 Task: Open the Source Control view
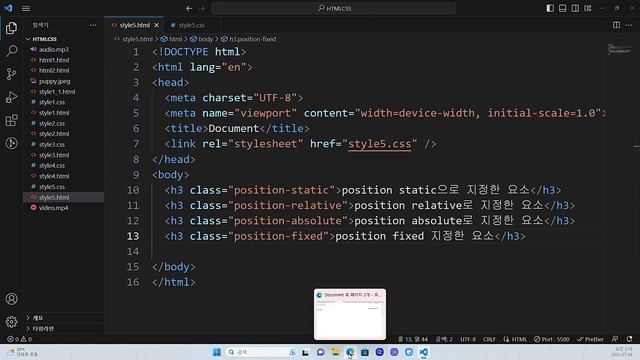click(11, 74)
